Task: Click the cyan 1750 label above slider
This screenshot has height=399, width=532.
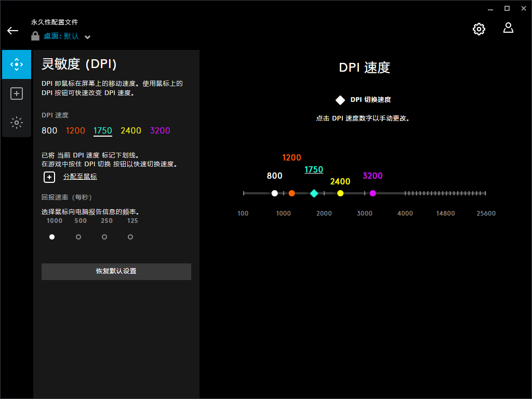Action: point(314,170)
